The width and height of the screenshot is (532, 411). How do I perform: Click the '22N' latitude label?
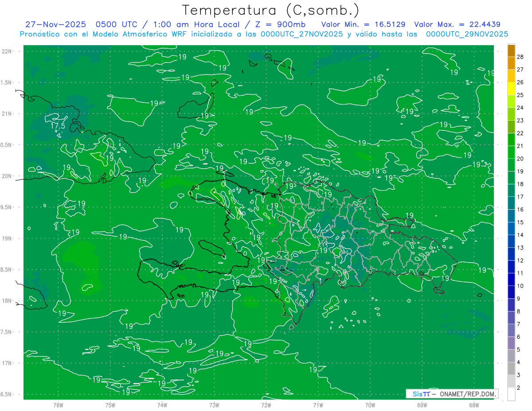(6, 51)
